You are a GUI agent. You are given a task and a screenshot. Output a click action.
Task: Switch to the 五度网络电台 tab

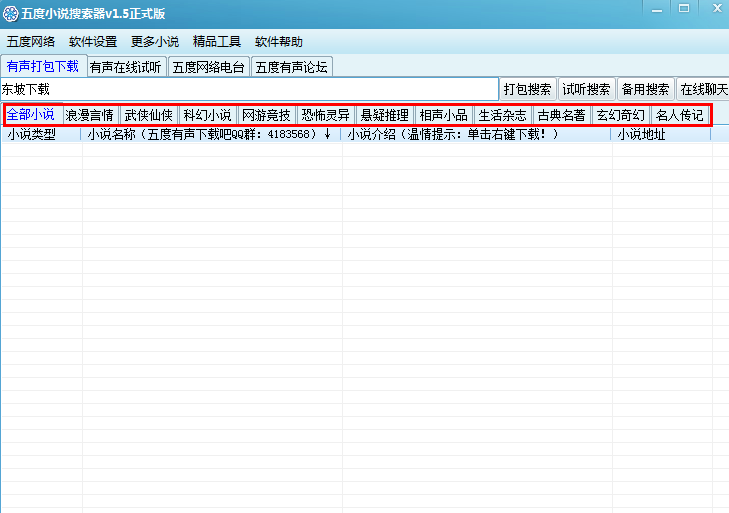click(208, 67)
